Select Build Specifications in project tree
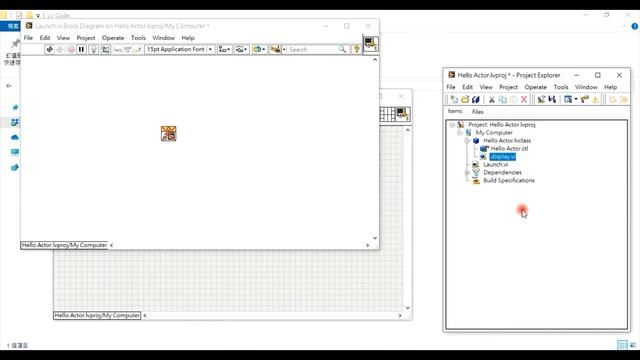640x360 pixels. click(509, 180)
